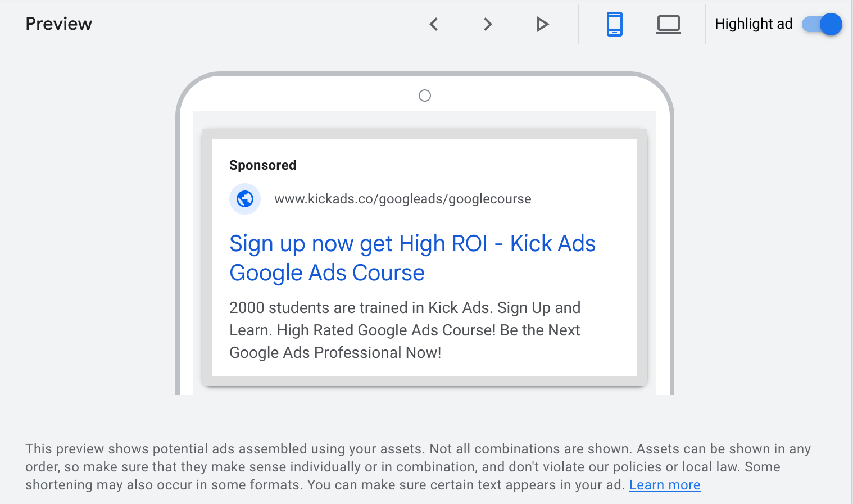Click the globe favicon in the ad
Screen dimensions: 853x504
click(x=245, y=199)
